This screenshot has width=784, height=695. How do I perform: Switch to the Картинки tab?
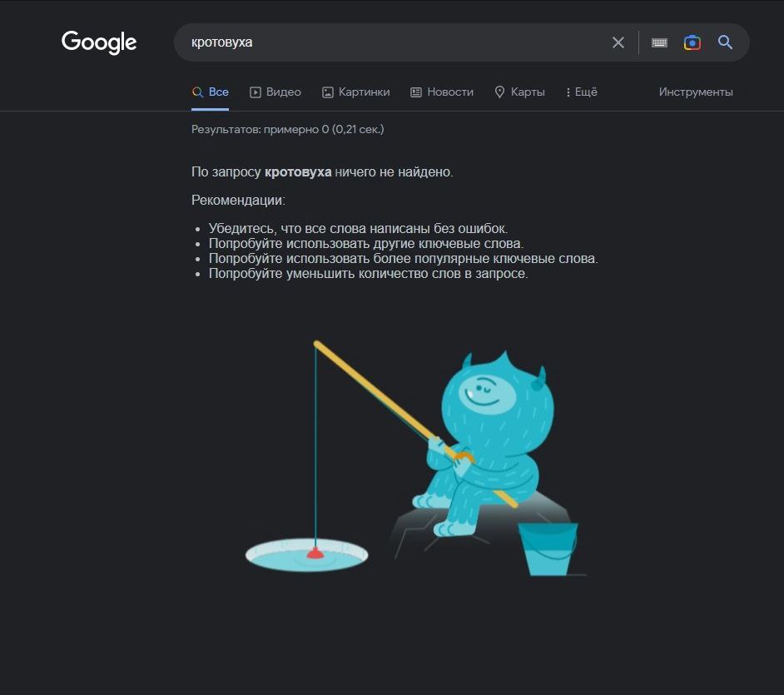[x=355, y=92]
